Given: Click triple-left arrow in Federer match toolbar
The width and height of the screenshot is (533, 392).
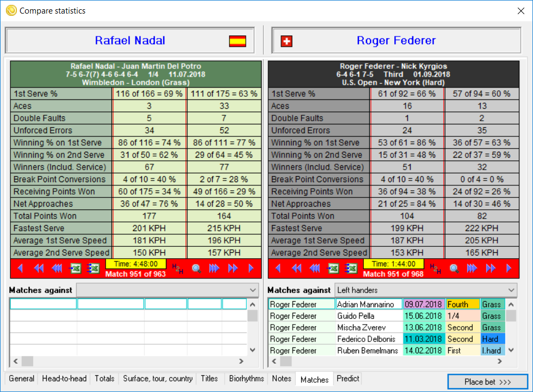Looking at the screenshot, I should [314, 269].
